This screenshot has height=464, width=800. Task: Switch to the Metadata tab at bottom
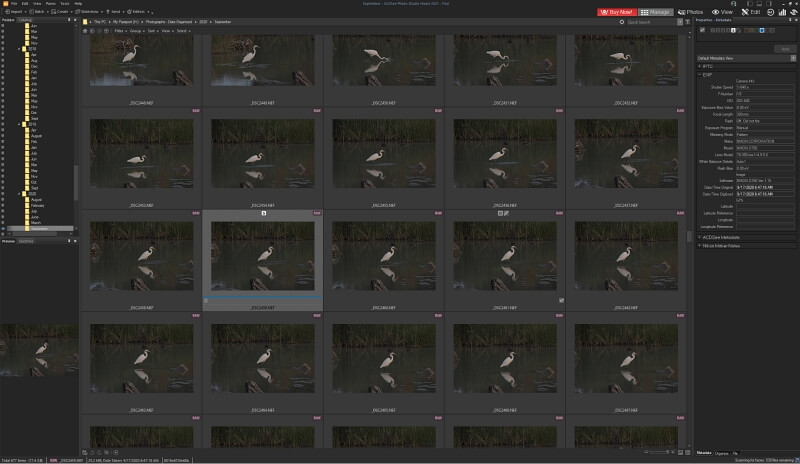704,453
